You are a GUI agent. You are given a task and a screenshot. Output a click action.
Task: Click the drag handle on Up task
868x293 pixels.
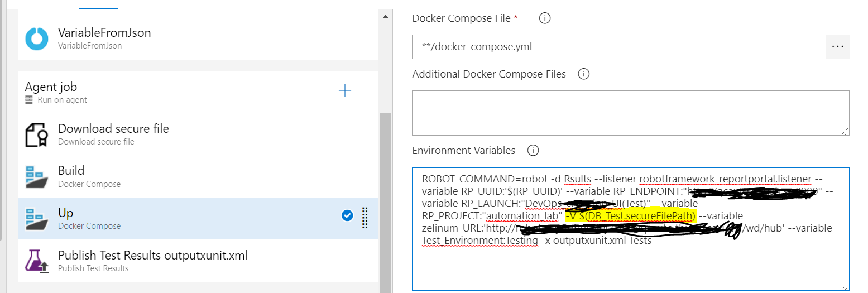pyautogui.click(x=365, y=218)
